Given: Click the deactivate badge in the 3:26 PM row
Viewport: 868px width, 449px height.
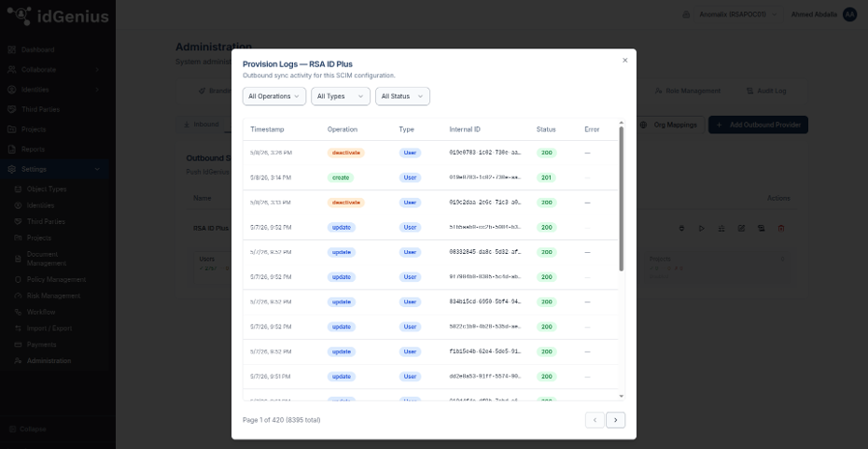Looking at the screenshot, I should (346, 153).
